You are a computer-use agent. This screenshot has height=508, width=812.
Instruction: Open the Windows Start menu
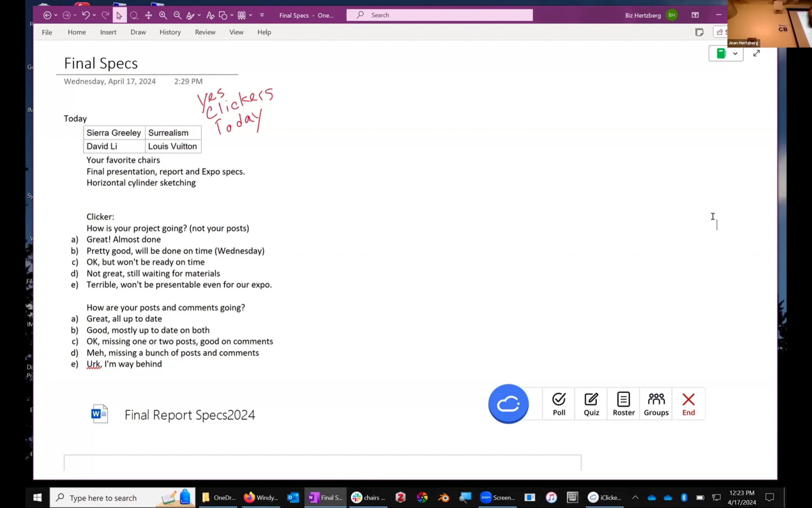click(x=37, y=498)
